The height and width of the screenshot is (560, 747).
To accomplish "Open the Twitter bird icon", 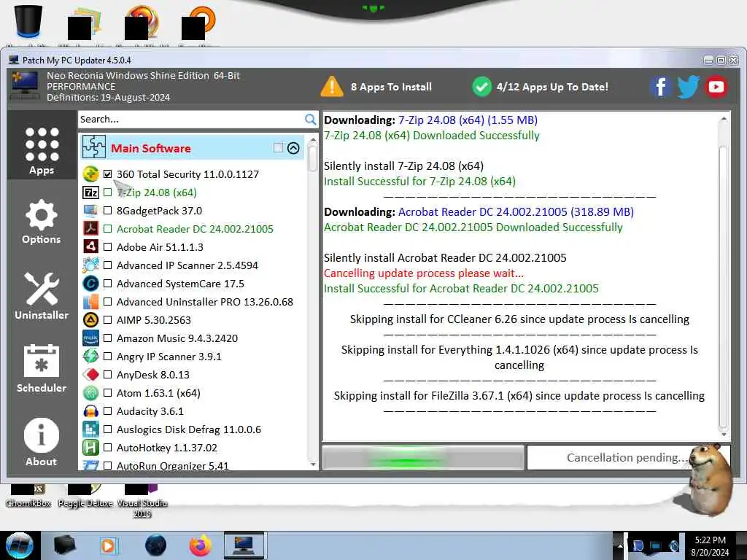I will tap(688, 87).
